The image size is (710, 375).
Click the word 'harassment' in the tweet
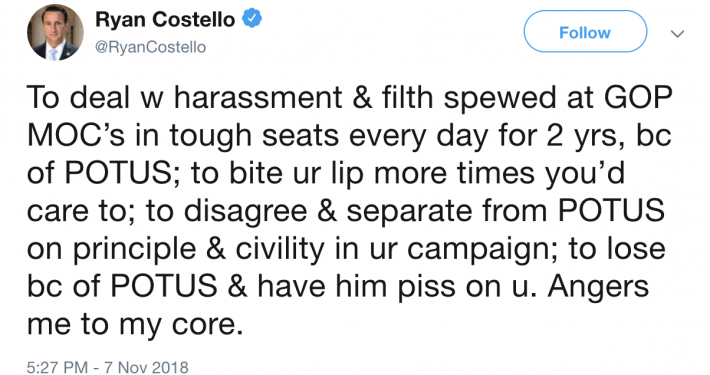(258, 97)
